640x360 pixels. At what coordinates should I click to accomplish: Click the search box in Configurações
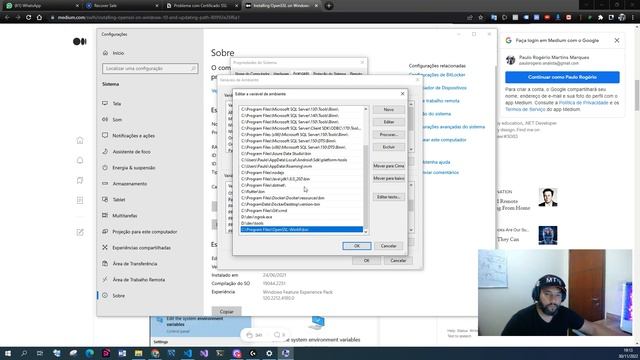pyautogui.click(x=150, y=69)
